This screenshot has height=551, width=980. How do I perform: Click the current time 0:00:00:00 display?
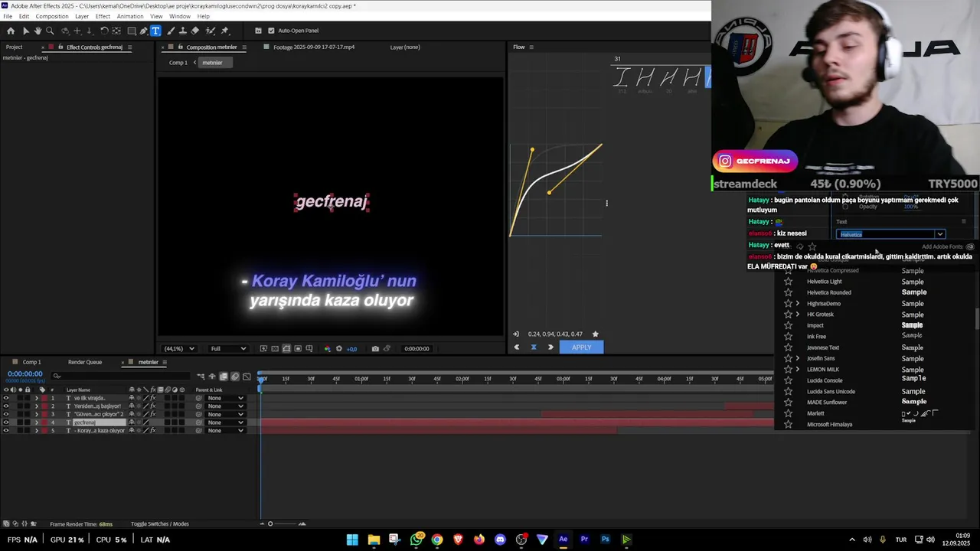(24, 373)
